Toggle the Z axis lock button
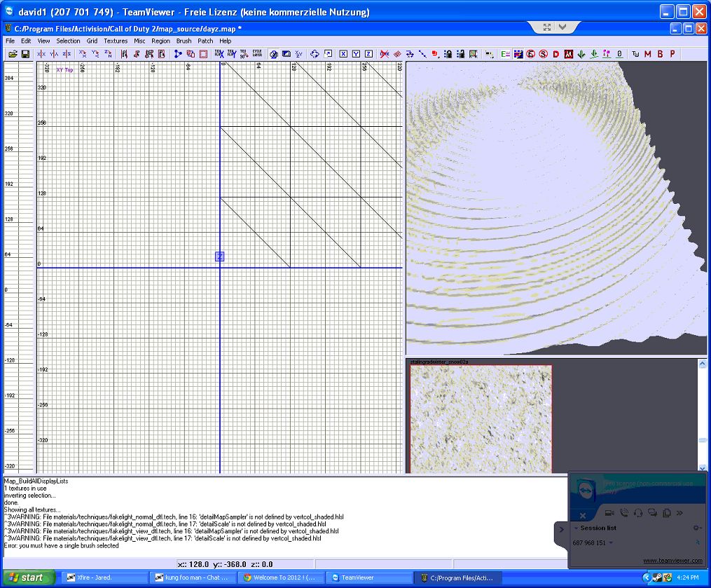Screen dimensions: 711x588 point(368,54)
